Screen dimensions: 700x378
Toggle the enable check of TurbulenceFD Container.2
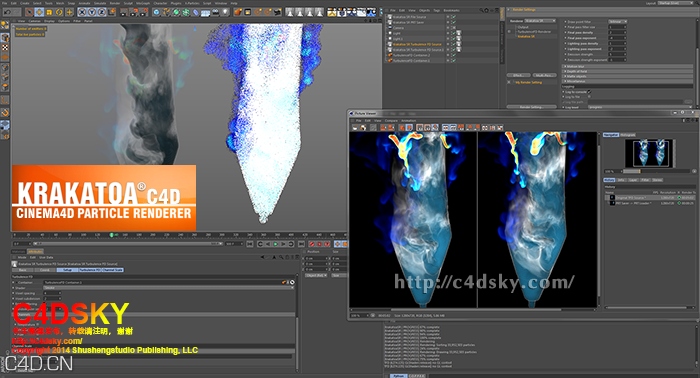(x=454, y=55)
